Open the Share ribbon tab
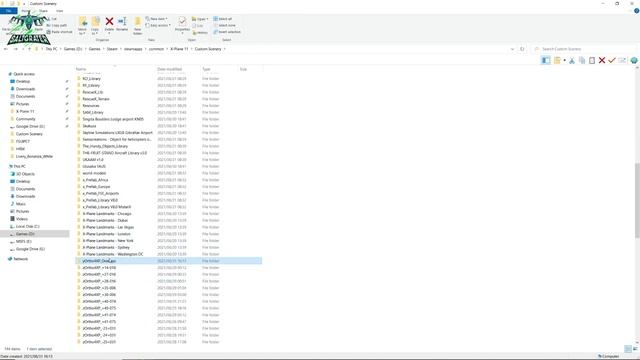The height and width of the screenshot is (360, 640). 43,11
